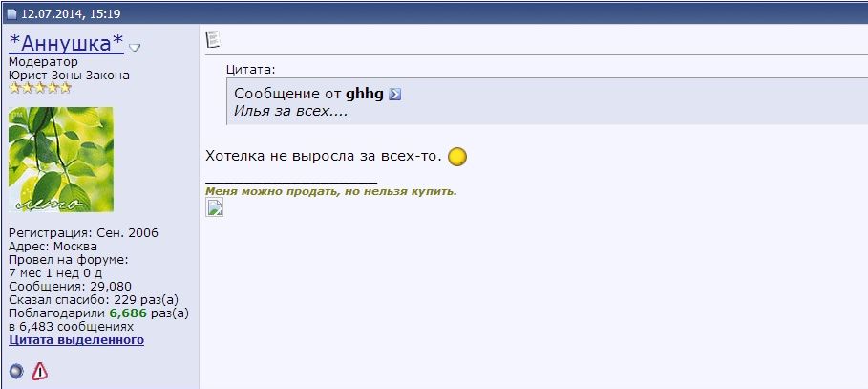Click the gray offline status indicator icon

coord(16,371)
